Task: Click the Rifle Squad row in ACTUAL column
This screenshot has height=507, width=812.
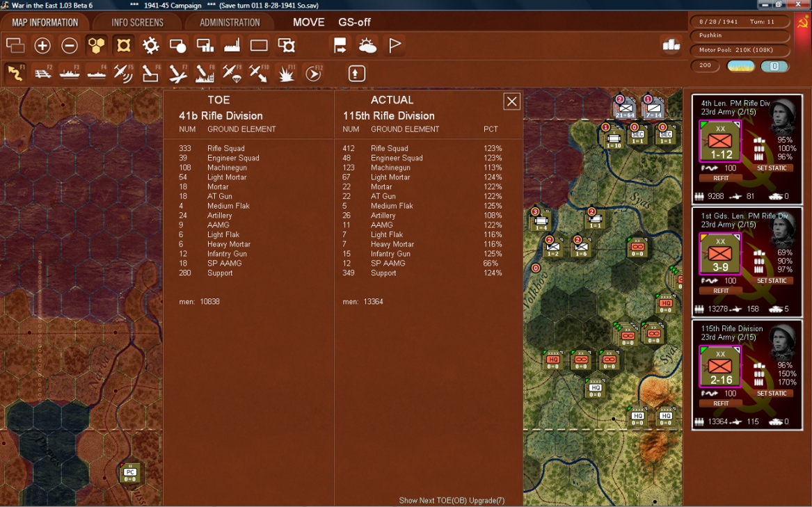Action: point(422,148)
